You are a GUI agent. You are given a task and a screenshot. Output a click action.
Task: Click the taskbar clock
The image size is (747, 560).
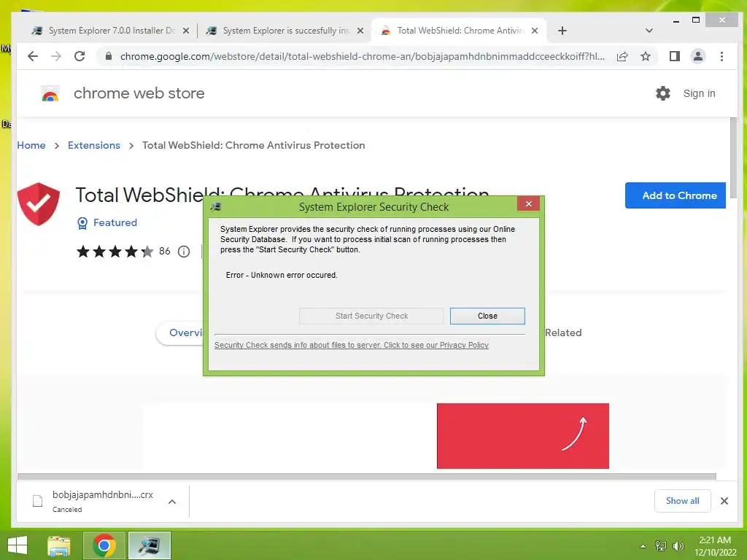pos(715,545)
